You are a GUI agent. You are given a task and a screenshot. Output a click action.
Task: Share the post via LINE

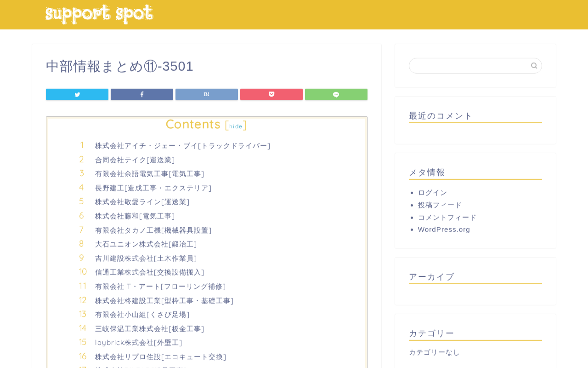coord(336,94)
